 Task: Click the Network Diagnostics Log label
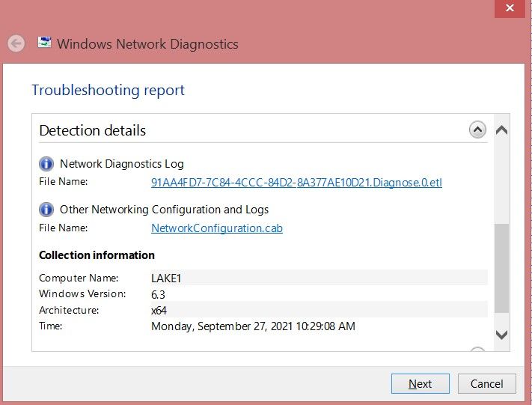[x=122, y=164]
